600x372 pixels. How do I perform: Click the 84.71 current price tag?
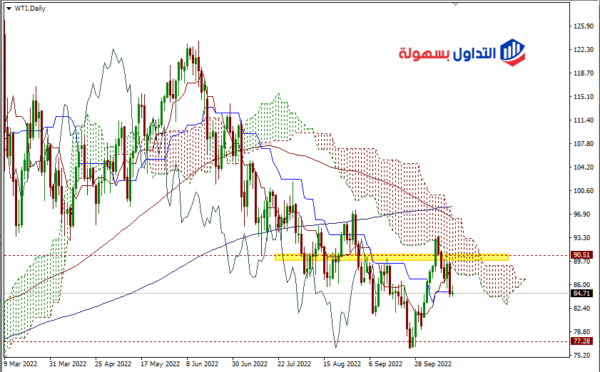point(581,294)
